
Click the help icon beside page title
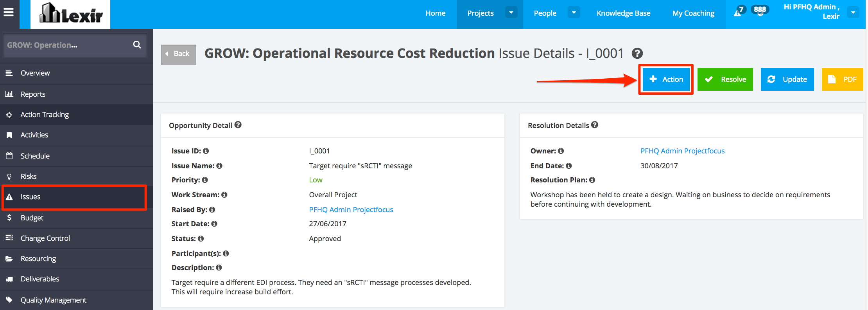637,53
